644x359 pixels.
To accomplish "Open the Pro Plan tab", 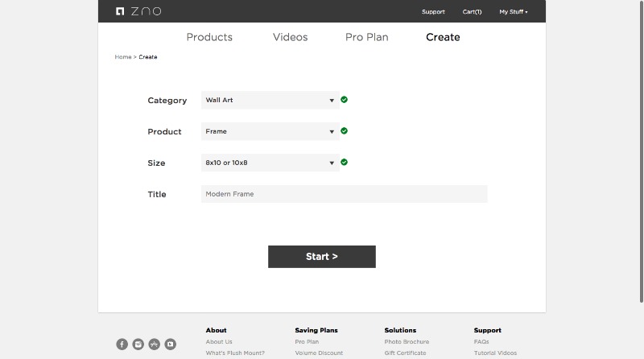I will [367, 37].
